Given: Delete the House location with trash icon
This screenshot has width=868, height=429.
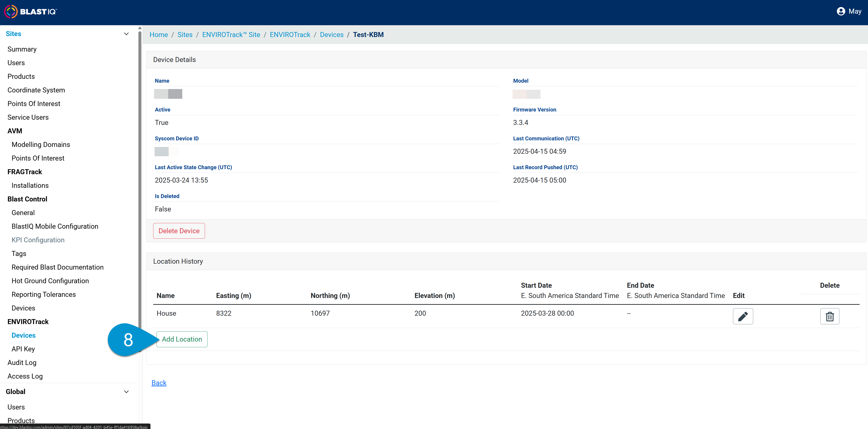Looking at the screenshot, I should tap(829, 316).
